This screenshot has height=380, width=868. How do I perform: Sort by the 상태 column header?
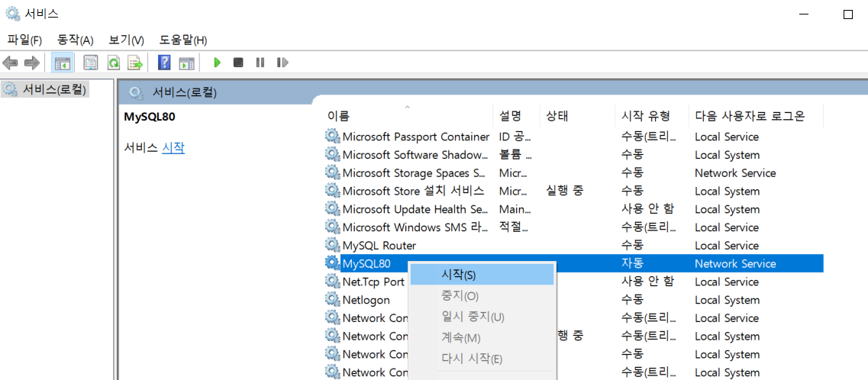coord(577,116)
